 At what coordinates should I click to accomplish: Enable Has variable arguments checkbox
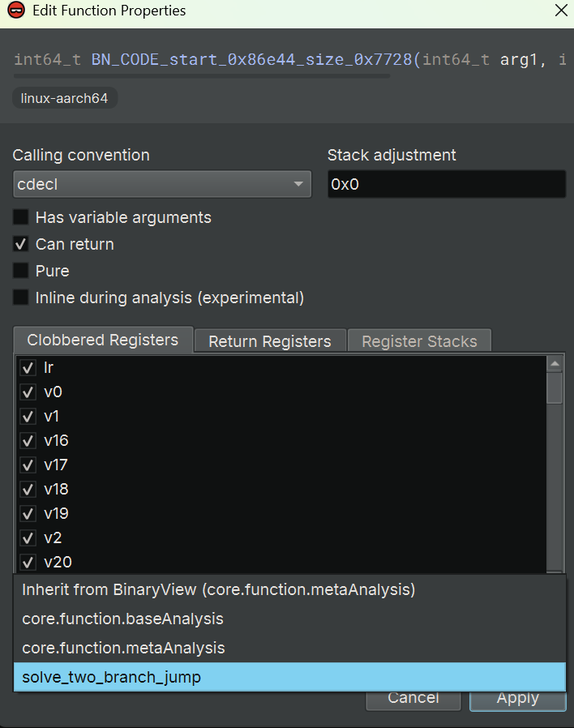pyautogui.click(x=21, y=217)
